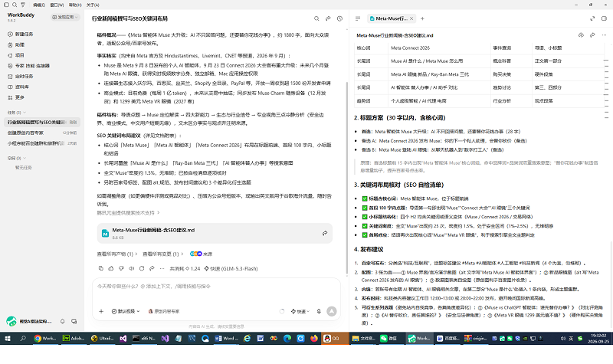The height and width of the screenshot is (364, 613).
Task: Give the reply a thumbs down
Action: 121,268
